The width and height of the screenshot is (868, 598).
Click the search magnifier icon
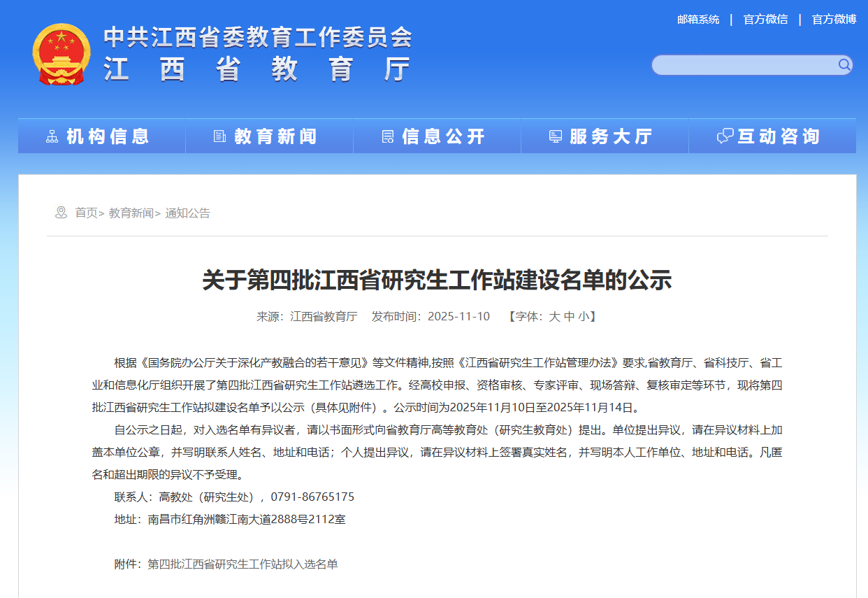[844, 65]
